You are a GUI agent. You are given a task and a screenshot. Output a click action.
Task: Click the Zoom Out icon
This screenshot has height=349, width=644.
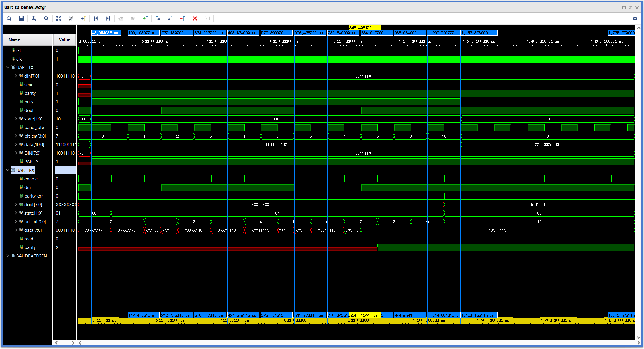pyautogui.click(x=46, y=19)
